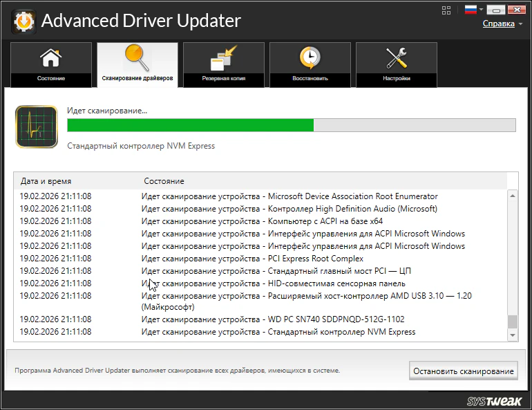The width and height of the screenshot is (532, 410).
Task: Click the Advanced Driver Updater gear logo
Action: coord(23,21)
